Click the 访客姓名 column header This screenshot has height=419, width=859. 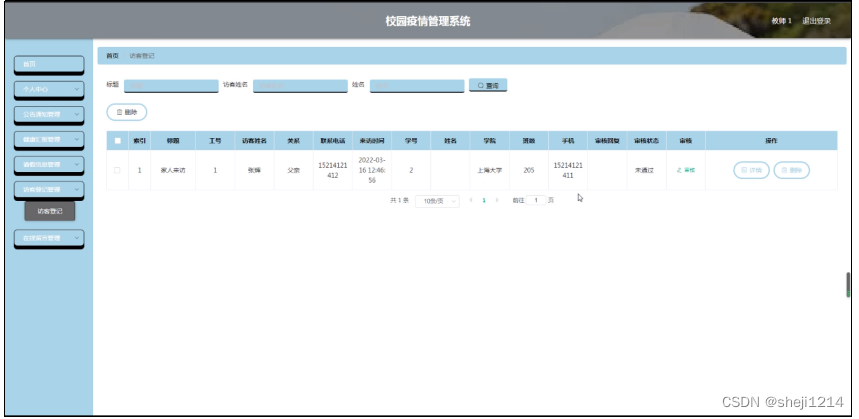(254, 141)
